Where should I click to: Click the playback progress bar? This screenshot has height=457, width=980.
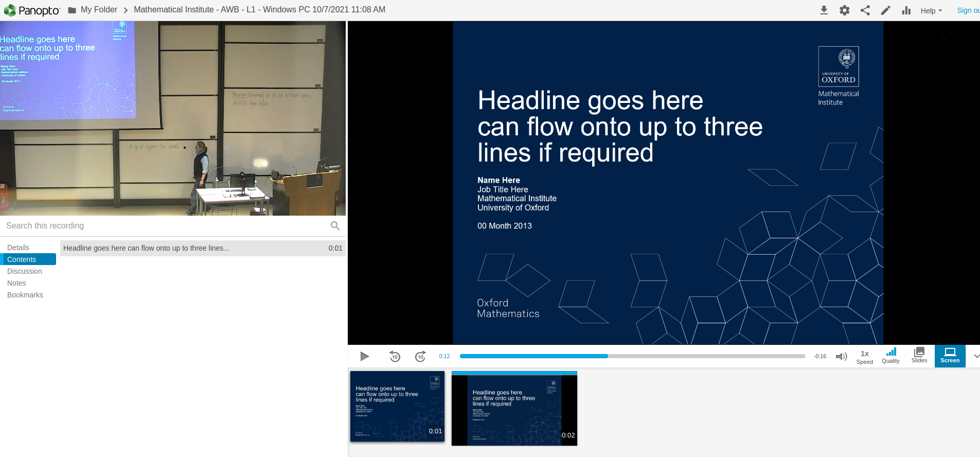click(x=632, y=356)
